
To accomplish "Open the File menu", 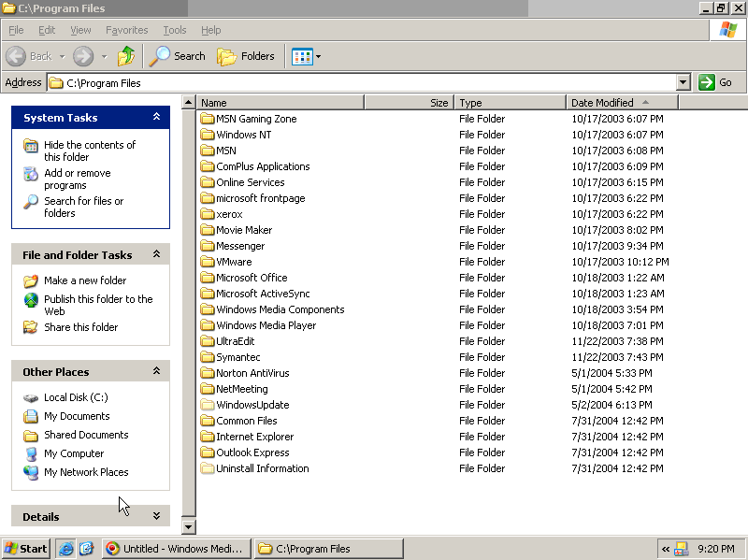I will [x=16, y=30].
